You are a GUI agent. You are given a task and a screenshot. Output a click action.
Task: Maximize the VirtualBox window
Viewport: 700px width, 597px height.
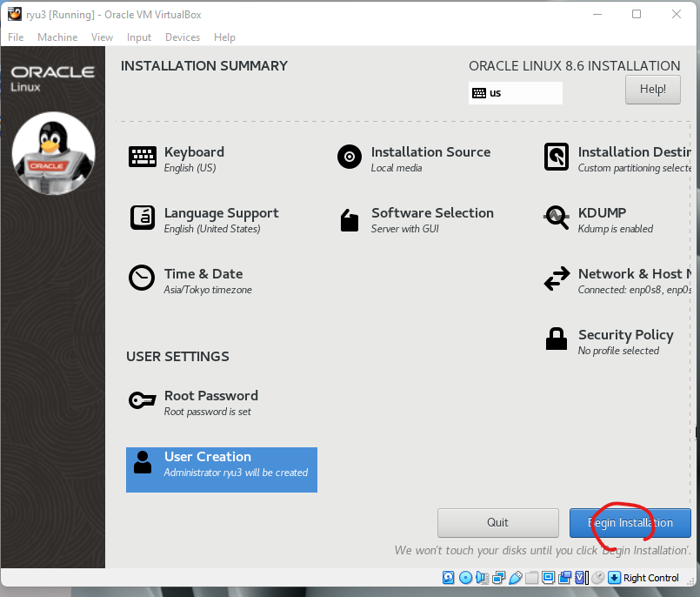(x=637, y=14)
